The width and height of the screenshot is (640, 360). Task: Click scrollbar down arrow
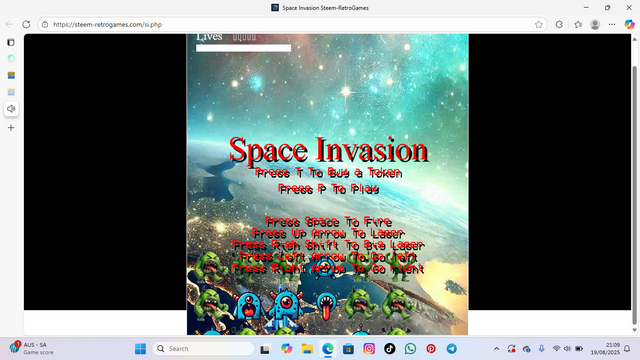[x=634, y=330]
